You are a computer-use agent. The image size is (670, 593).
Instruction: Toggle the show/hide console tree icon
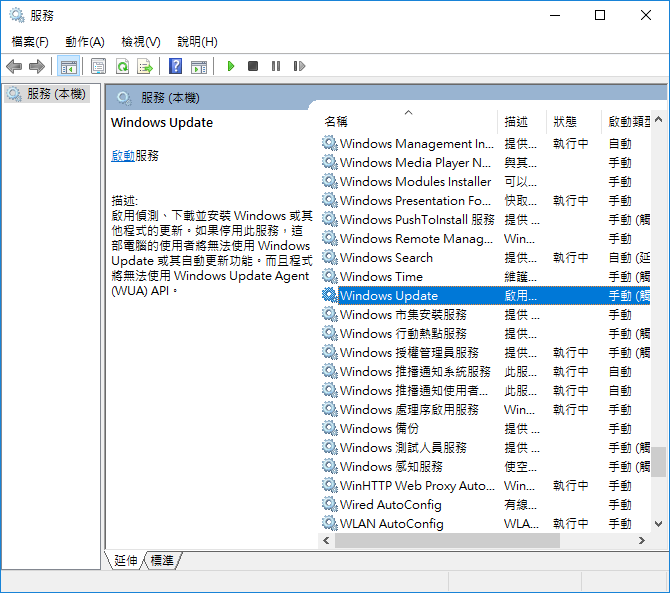point(68,66)
